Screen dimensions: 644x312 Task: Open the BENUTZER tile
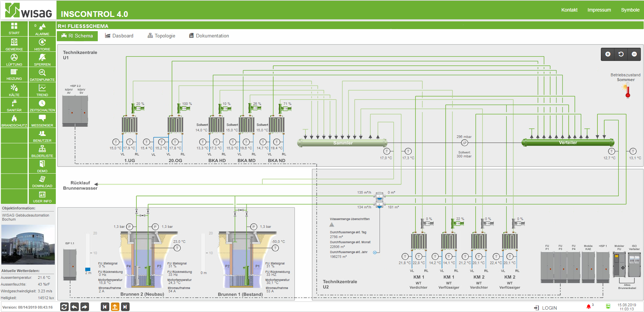pyautogui.click(x=42, y=135)
